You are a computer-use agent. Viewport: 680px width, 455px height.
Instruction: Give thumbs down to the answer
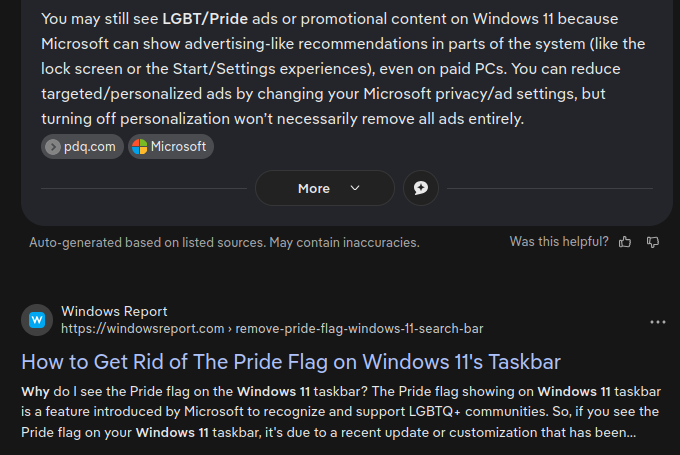pos(653,242)
